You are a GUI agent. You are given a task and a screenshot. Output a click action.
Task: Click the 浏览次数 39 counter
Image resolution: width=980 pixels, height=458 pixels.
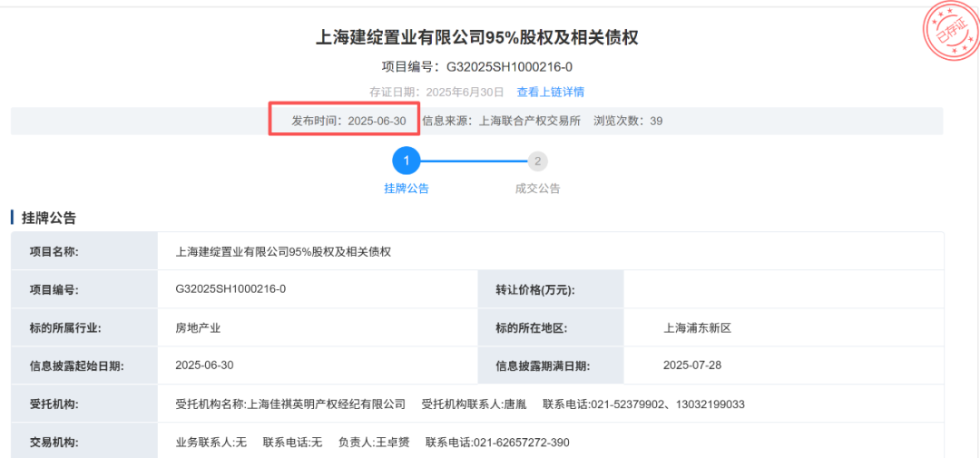628,121
